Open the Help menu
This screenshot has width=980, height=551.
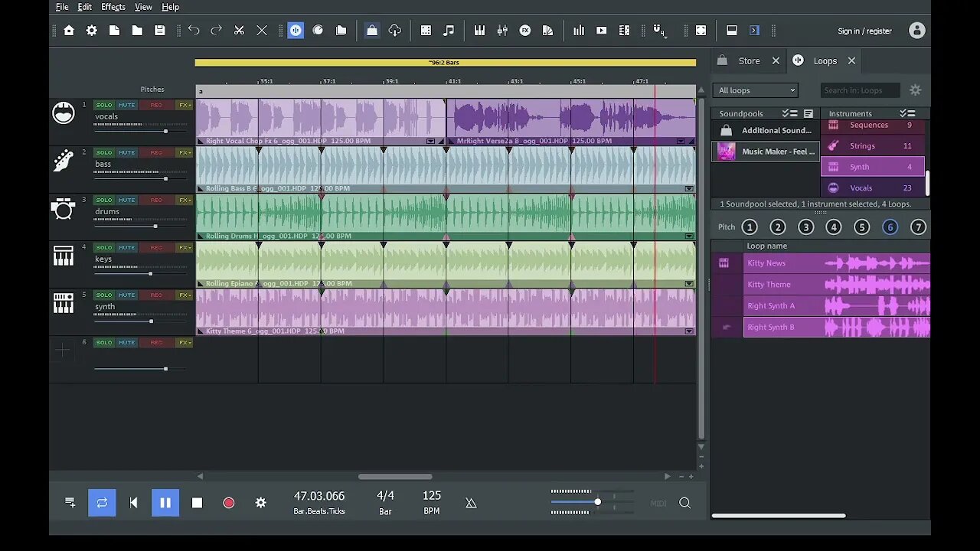point(170,7)
